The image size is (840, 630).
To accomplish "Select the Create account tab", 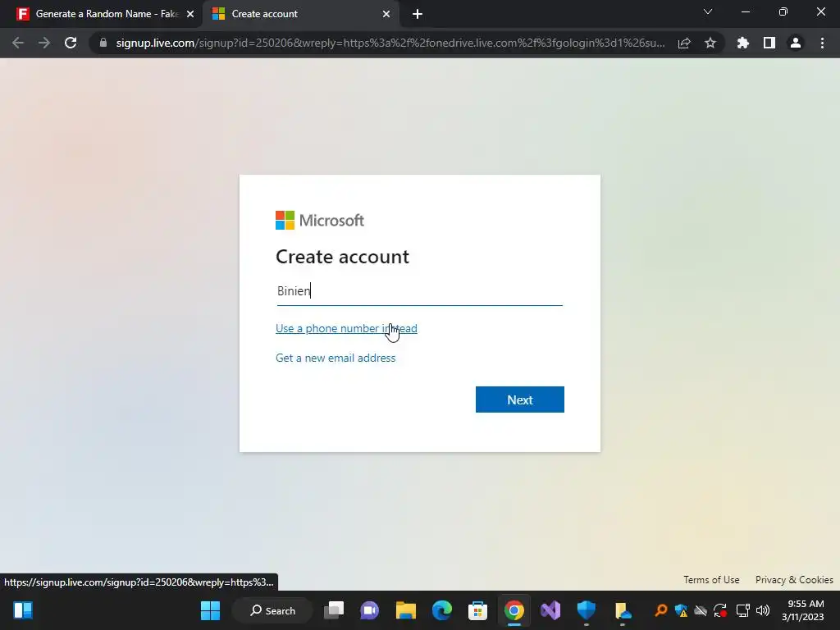I will point(300,14).
